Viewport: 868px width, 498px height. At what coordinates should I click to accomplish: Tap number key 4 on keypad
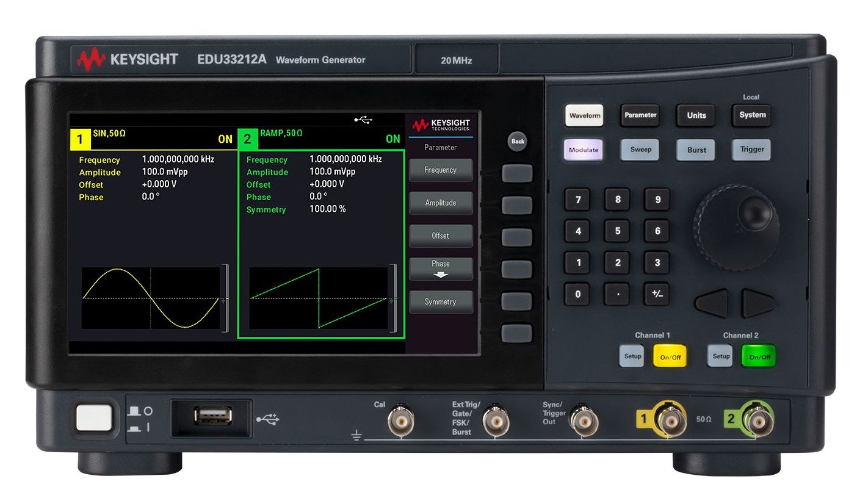point(578,231)
